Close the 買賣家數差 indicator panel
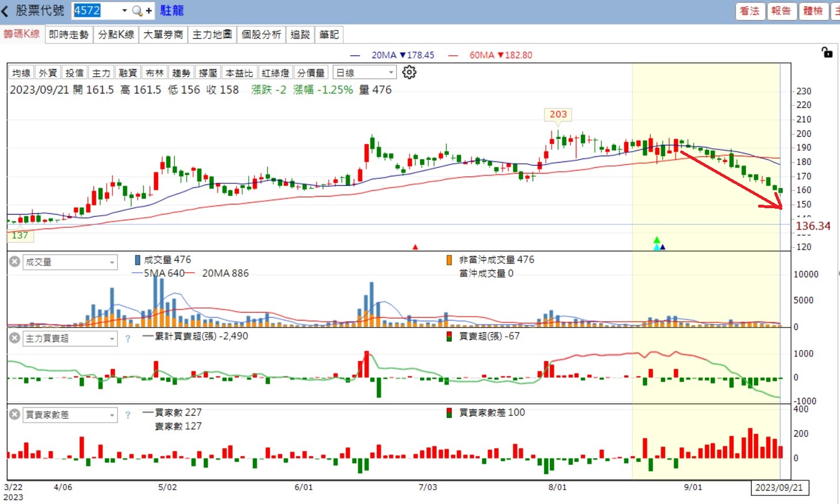Image resolution: width=840 pixels, height=504 pixels. pyautogui.click(x=15, y=414)
